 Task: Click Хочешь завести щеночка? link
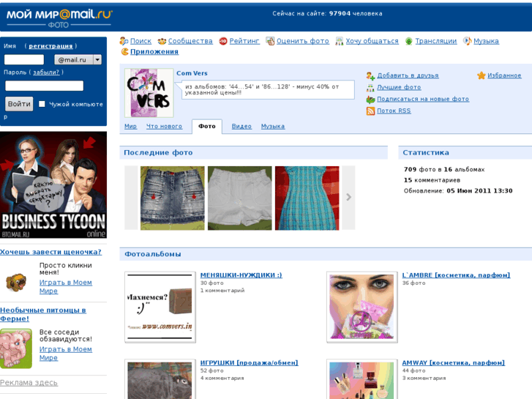click(x=51, y=252)
